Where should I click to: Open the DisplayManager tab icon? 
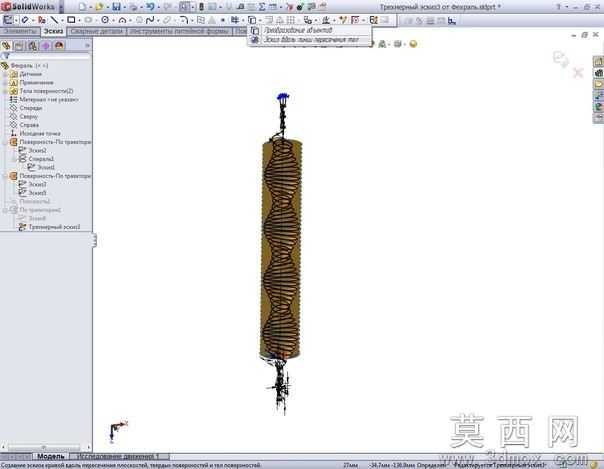point(59,46)
